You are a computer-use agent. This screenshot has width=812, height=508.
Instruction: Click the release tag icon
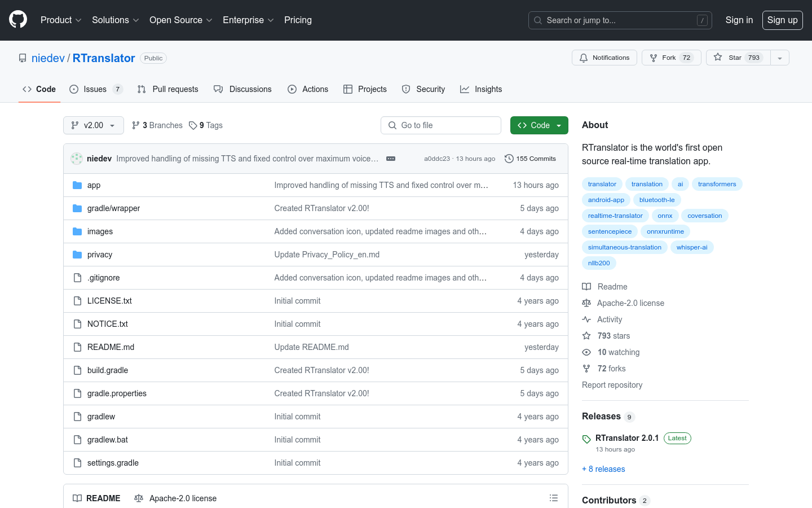pyautogui.click(x=586, y=439)
